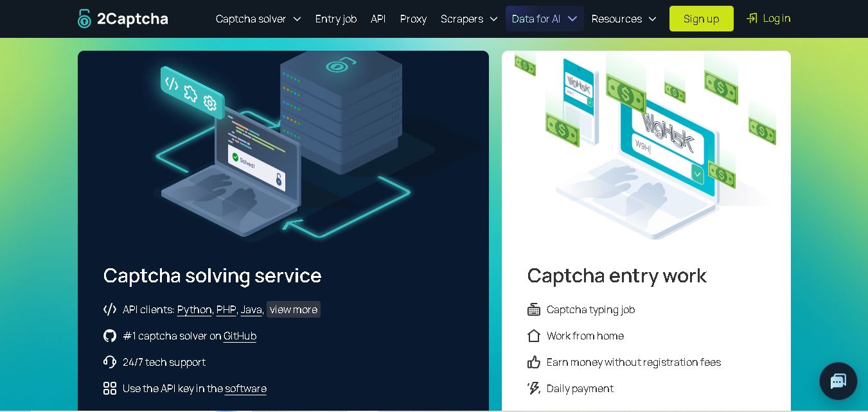The height and width of the screenshot is (412, 868).
Task: Click the house icon beside Work from home
Action: coord(534,336)
